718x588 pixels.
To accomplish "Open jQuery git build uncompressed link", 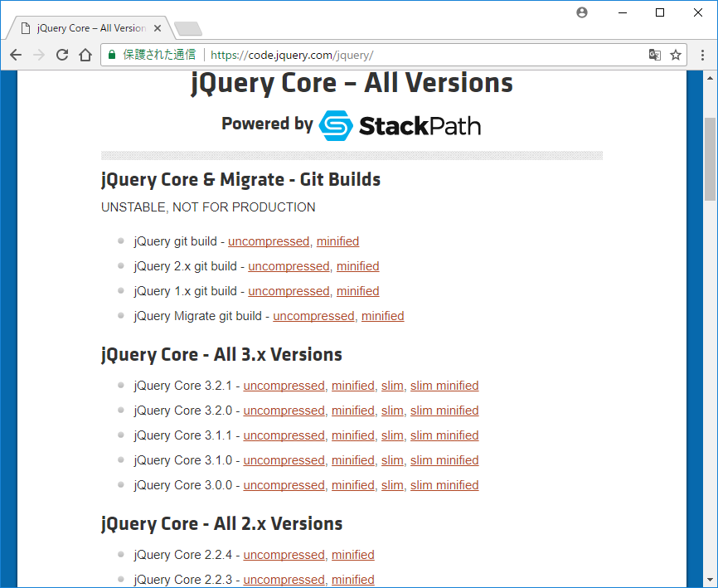I will 269,241.
